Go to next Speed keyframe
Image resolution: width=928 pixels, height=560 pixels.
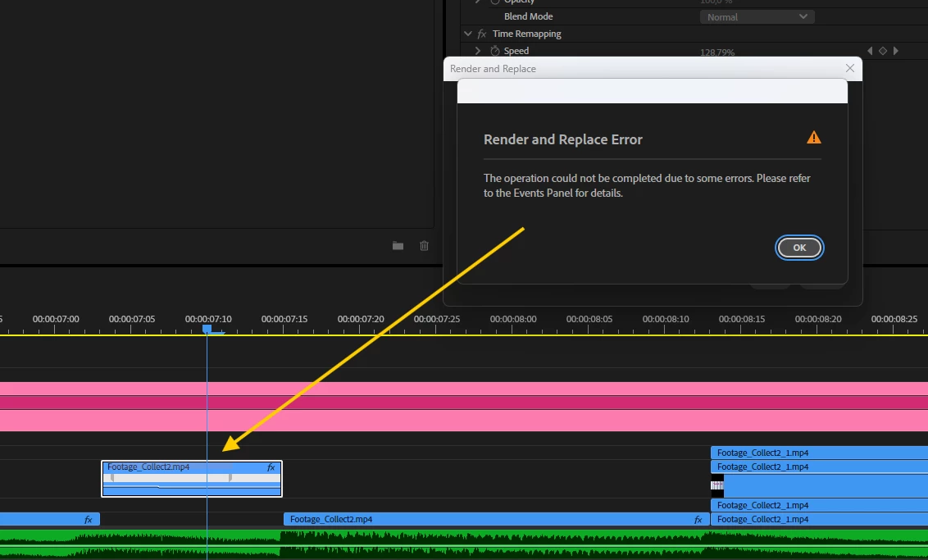[895, 51]
